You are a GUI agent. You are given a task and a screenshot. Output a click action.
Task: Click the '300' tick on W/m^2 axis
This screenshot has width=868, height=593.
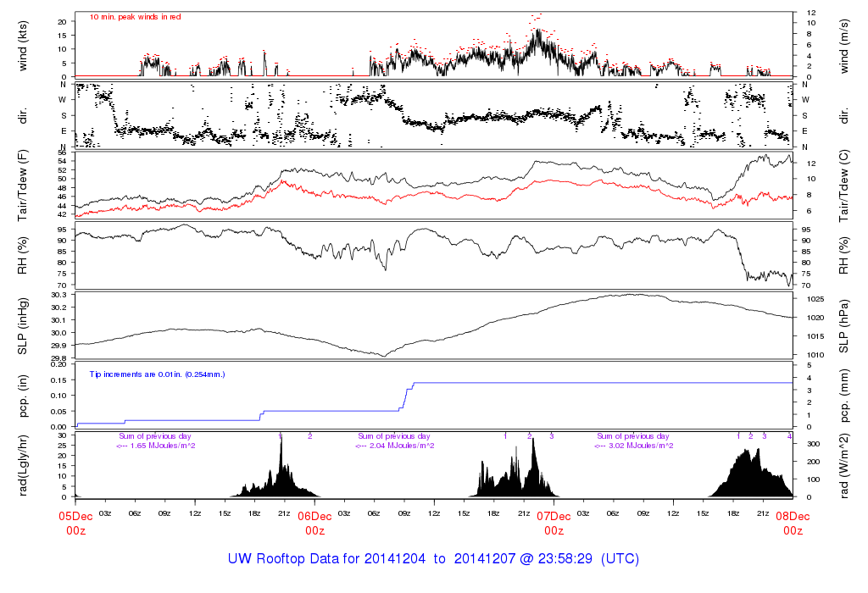tap(813, 444)
